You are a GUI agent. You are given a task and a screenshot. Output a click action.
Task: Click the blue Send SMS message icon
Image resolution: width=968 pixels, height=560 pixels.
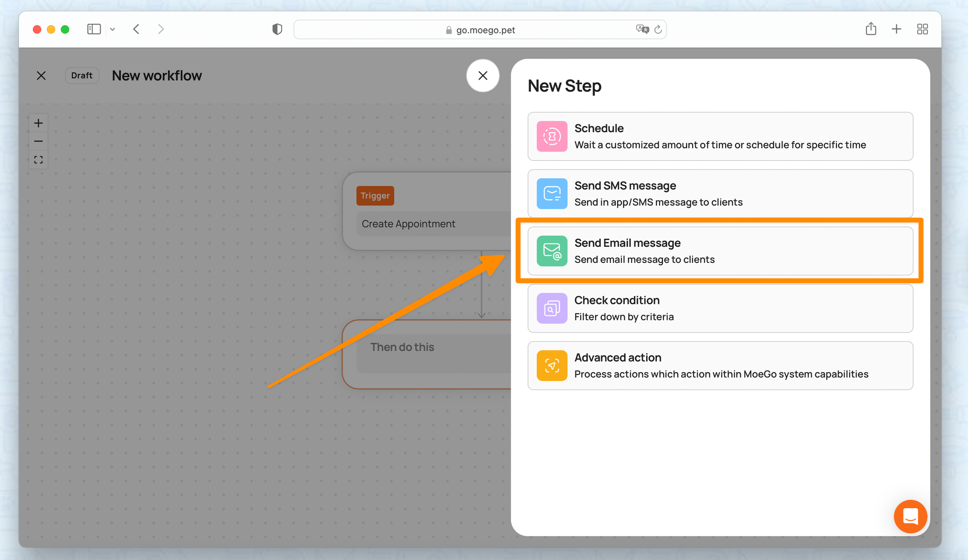tap(552, 194)
